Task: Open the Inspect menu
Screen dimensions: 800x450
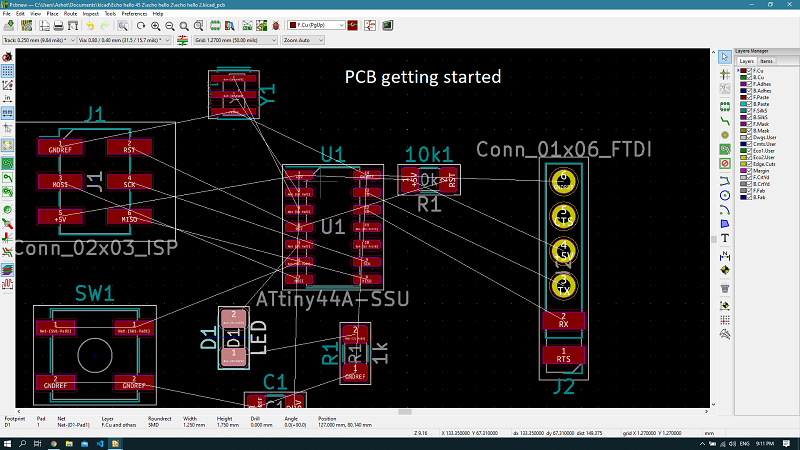Action: 90,14
